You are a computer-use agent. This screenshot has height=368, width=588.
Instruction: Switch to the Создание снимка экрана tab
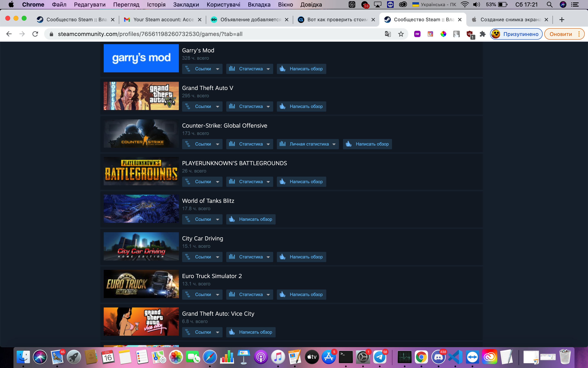coord(510,20)
